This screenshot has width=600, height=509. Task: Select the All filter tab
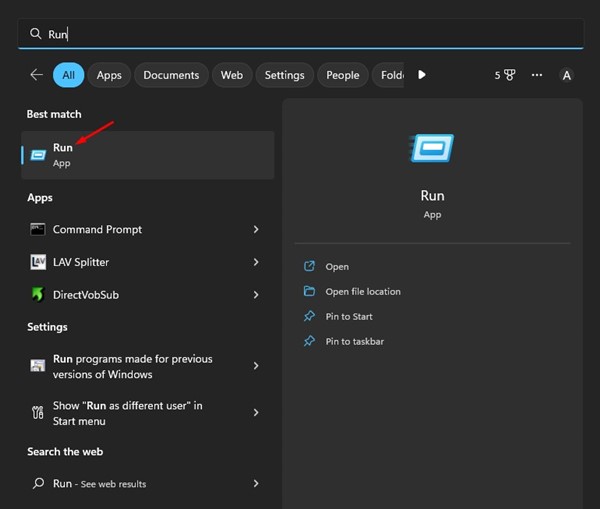coord(68,75)
